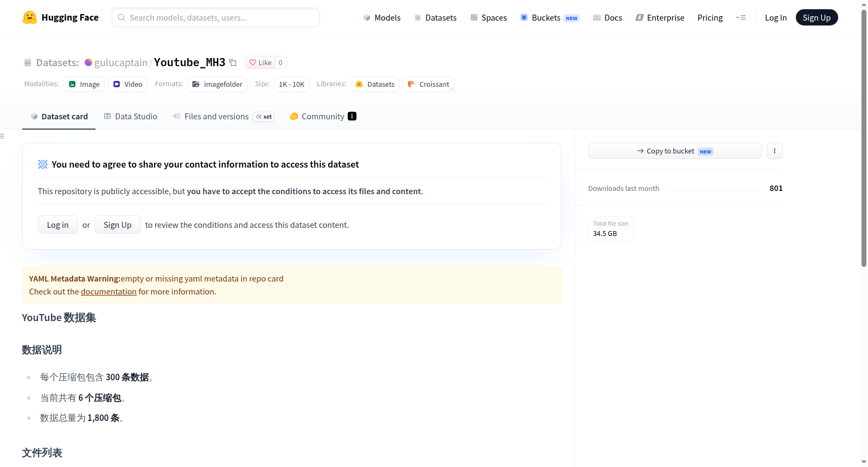
Task: Select the imagefolder format tag
Action: point(217,84)
